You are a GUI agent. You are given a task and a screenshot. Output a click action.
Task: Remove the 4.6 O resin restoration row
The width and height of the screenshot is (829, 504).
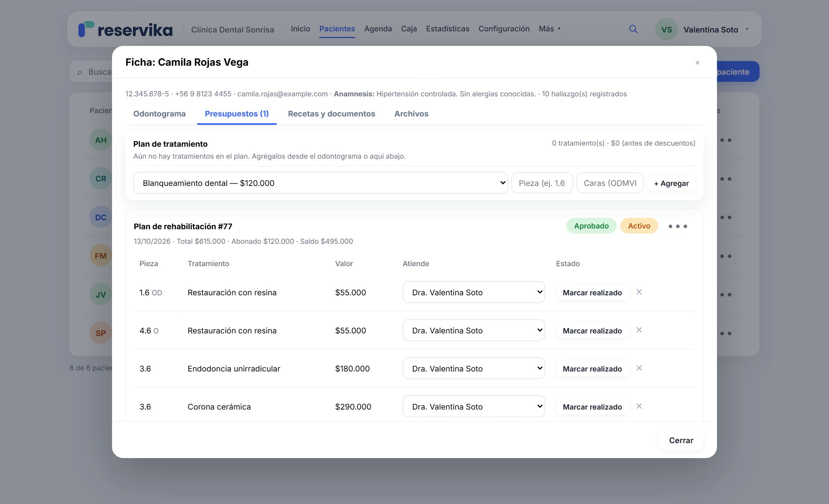click(x=639, y=330)
